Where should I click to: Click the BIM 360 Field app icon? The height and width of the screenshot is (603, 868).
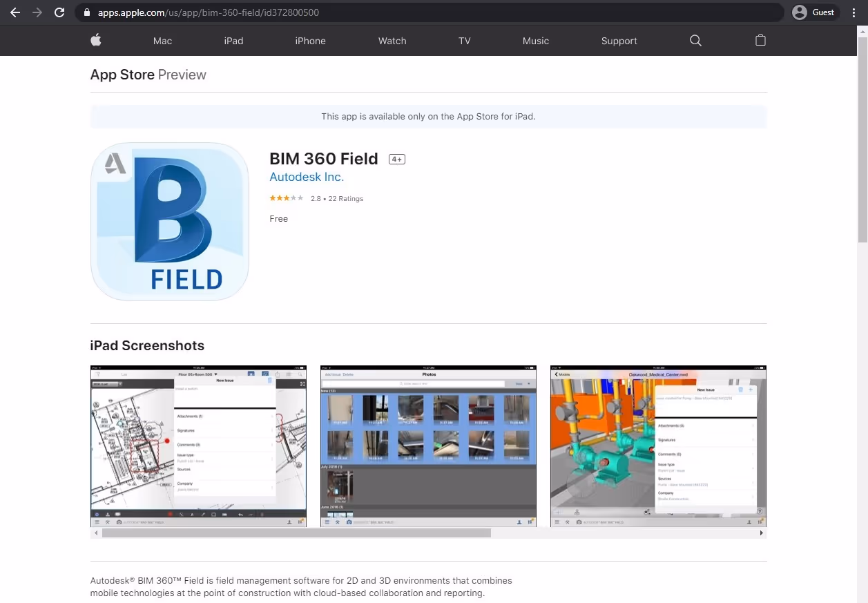coord(169,222)
